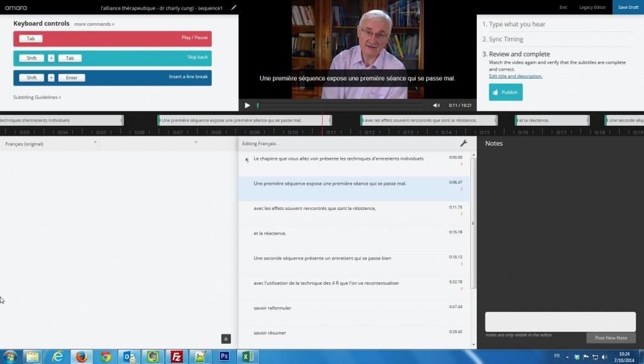644x364 pixels.
Task: Play the video with the play button
Action: (x=247, y=106)
